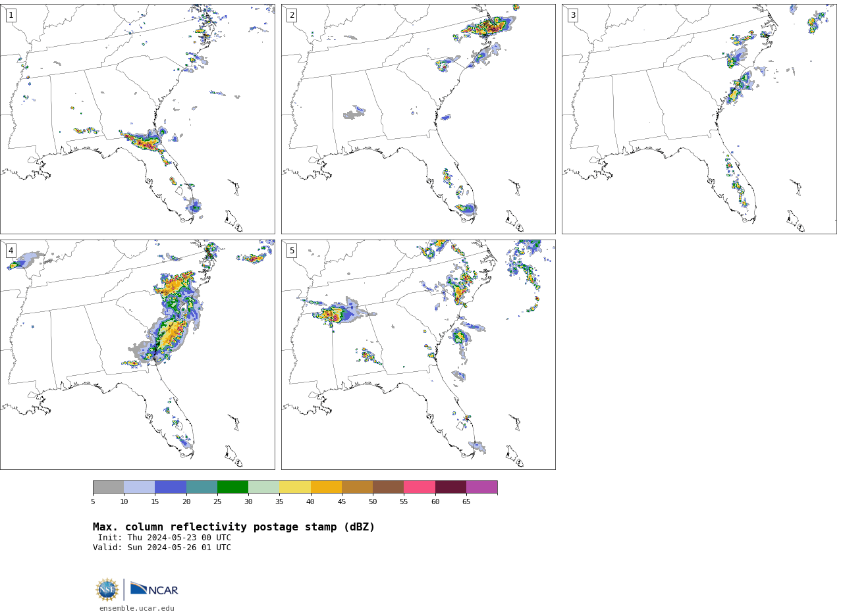
Task: Click the colorbar tick label 5
Action: tap(93, 501)
